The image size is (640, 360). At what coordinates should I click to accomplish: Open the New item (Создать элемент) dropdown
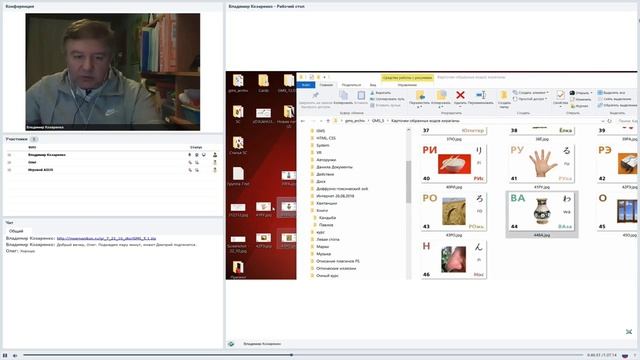[x=531, y=93]
